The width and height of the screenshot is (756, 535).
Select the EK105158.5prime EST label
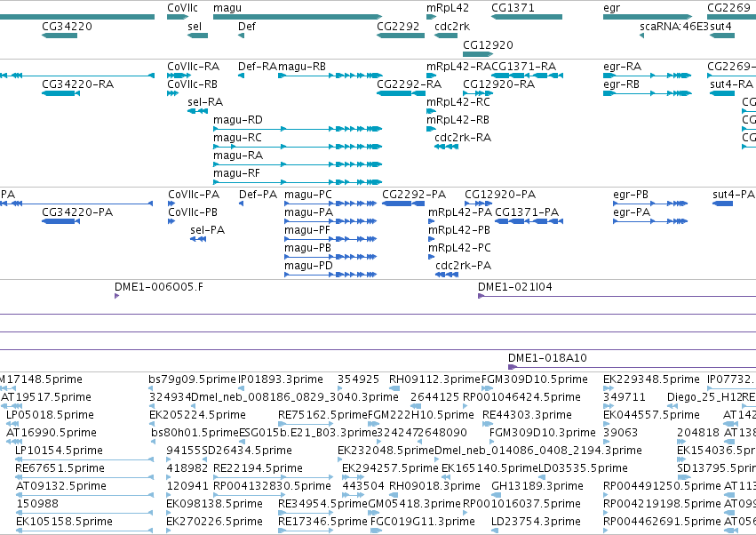[x=64, y=522]
